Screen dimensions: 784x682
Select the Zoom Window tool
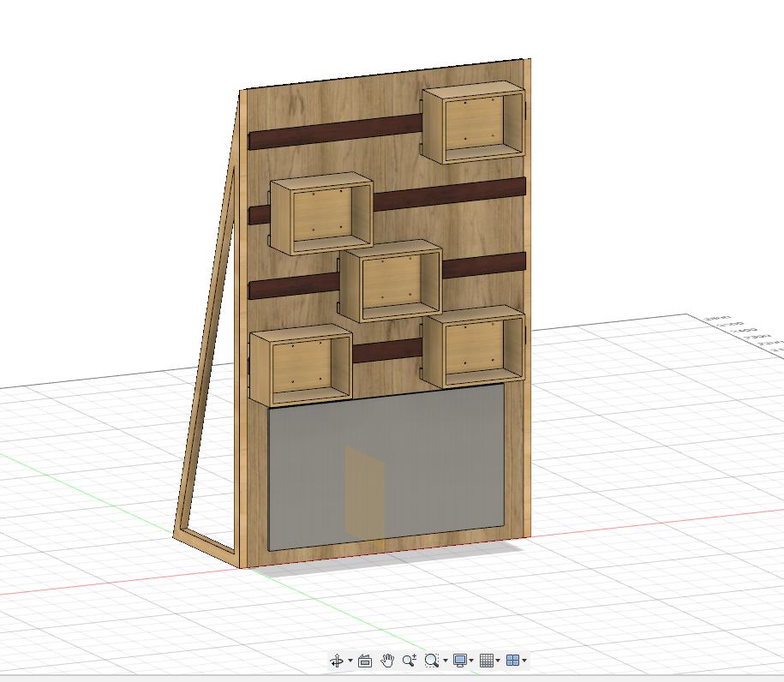431,661
